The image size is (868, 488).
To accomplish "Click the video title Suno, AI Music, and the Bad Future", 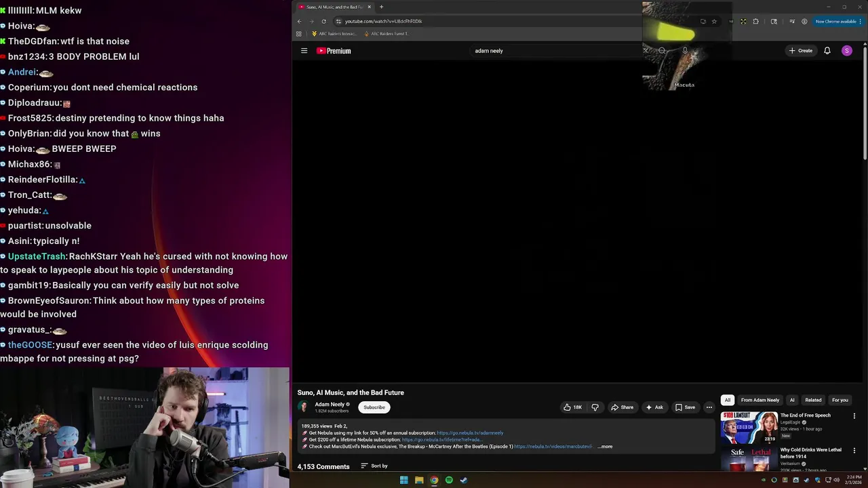I will (x=351, y=392).
